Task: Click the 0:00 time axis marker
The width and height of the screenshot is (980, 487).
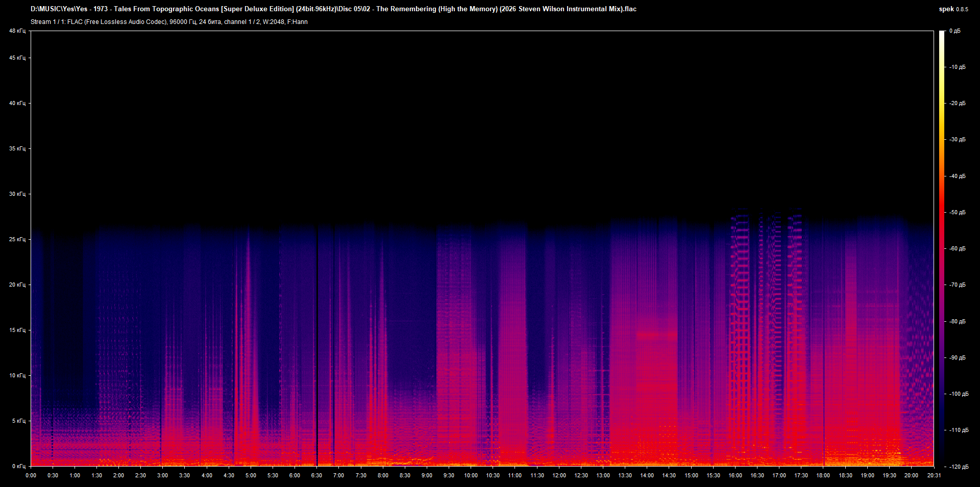Action: 31,476
